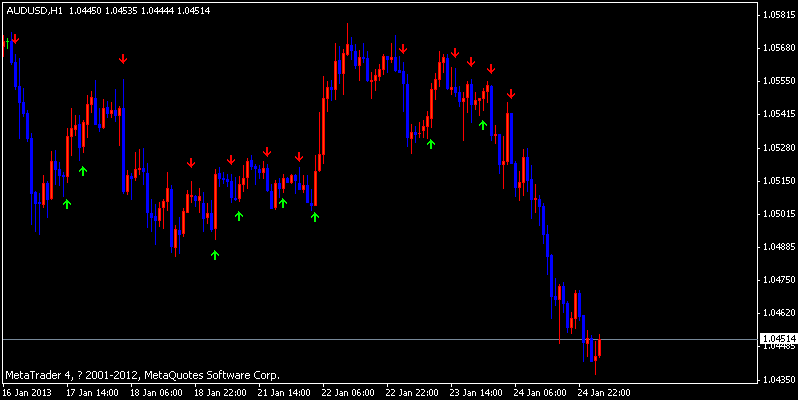Image resolution: width=798 pixels, height=400 pixels.
Task: Click the grey horizontal bid price line
Action: [x=380, y=339]
